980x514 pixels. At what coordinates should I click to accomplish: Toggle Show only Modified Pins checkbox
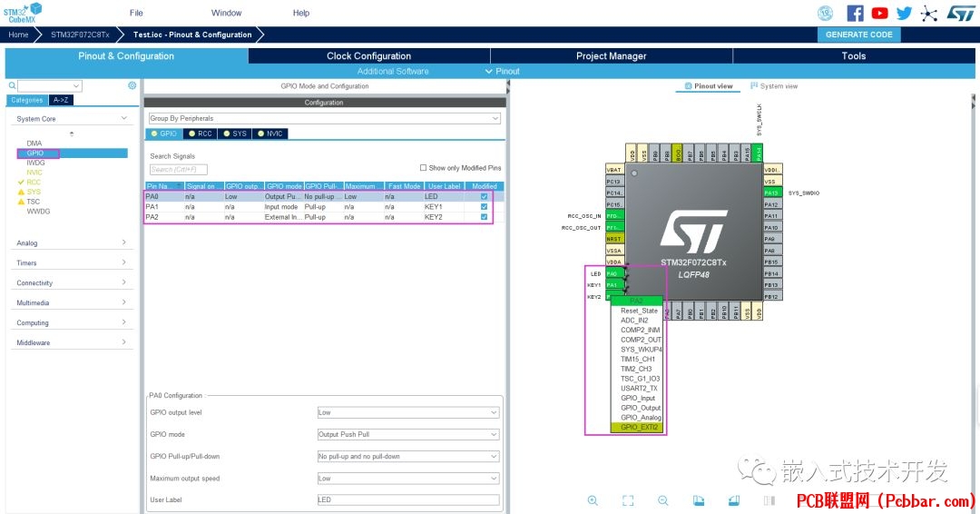[x=423, y=168]
